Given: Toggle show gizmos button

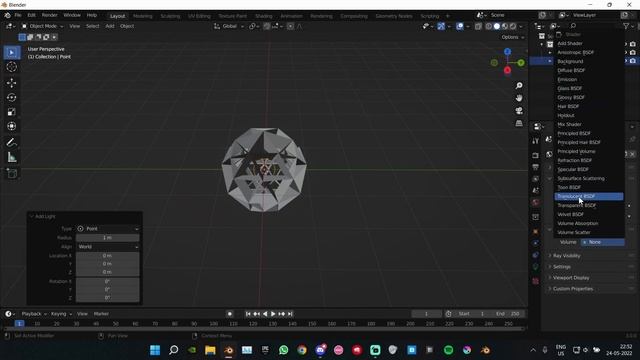Looking at the screenshot, I should click(441, 26).
